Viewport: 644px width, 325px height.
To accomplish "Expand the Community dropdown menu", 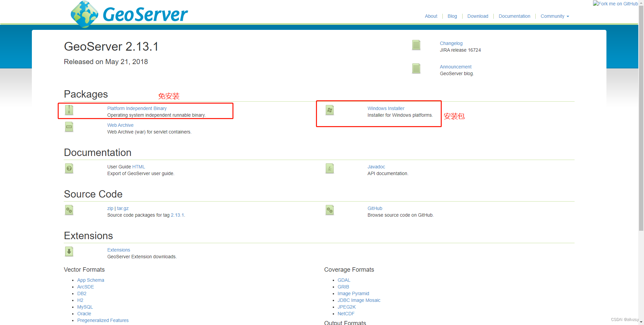I will [x=555, y=16].
